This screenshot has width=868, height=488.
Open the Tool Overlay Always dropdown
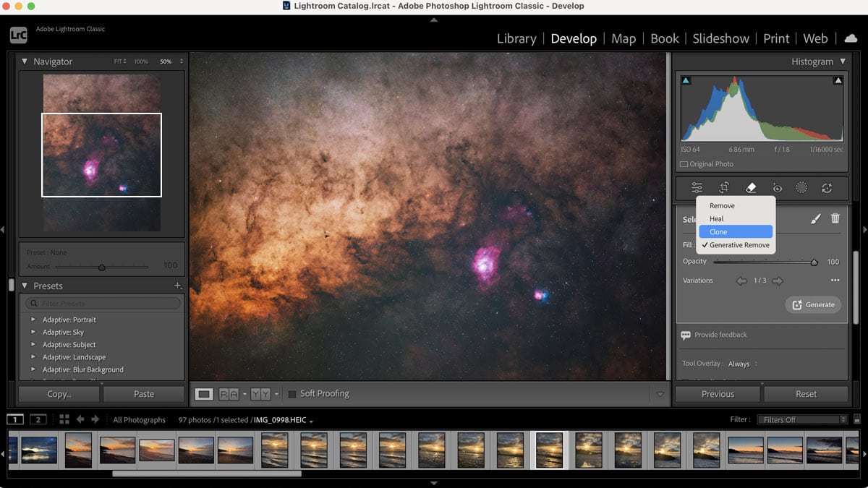pos(743,364)
